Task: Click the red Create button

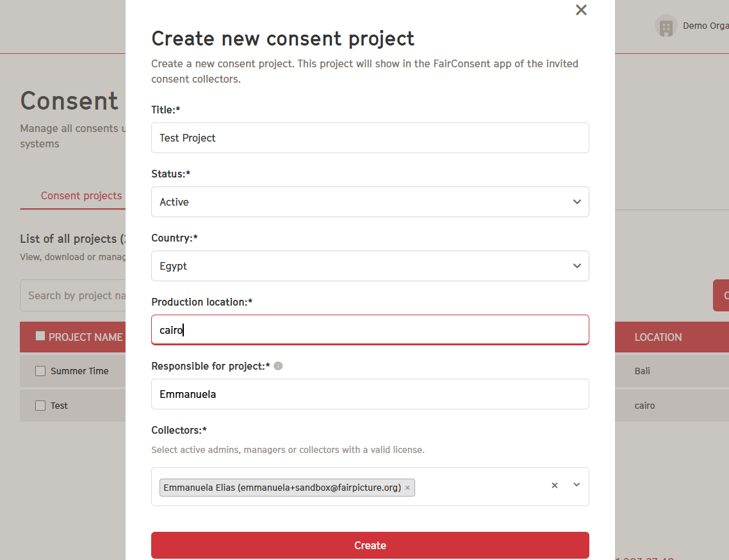Action: point(370,545)
